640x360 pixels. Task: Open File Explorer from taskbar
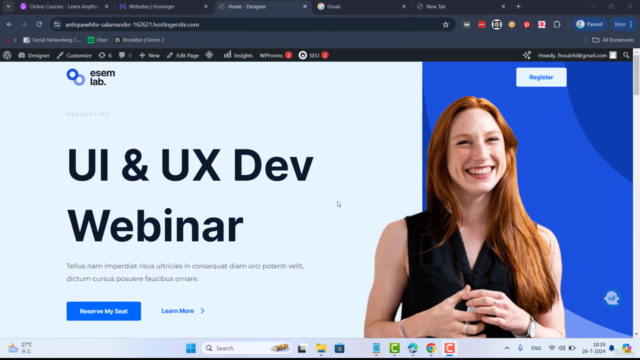coord(321,348)
